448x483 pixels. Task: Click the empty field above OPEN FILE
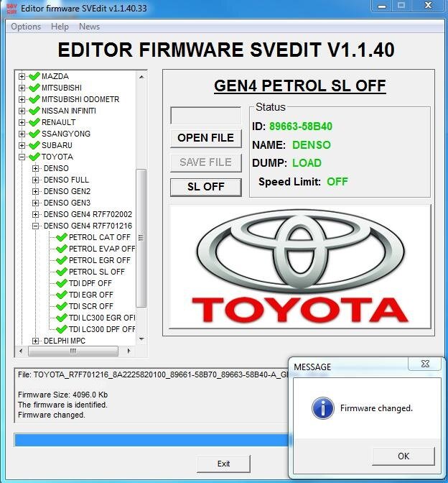pos(206,116)
